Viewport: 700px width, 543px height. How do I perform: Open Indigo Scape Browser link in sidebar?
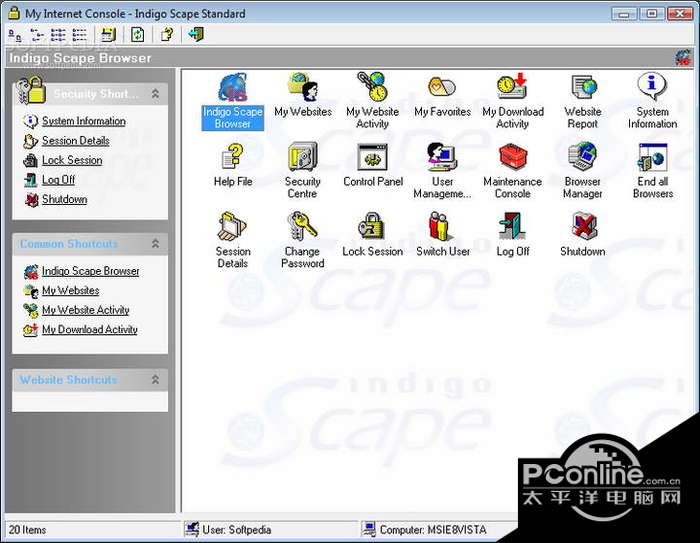click(x=90, y=271)
